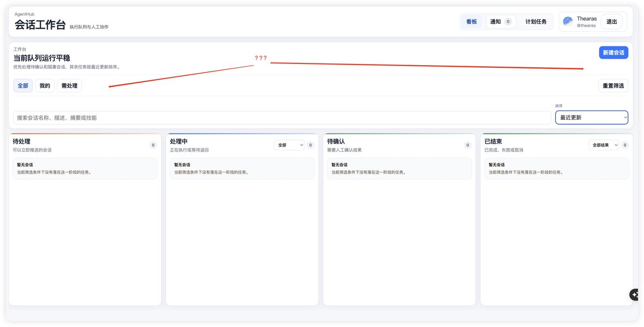Click the 通知 count badge showing 0
The width and height of the screenshot is (644, 327).
[508, 22]
